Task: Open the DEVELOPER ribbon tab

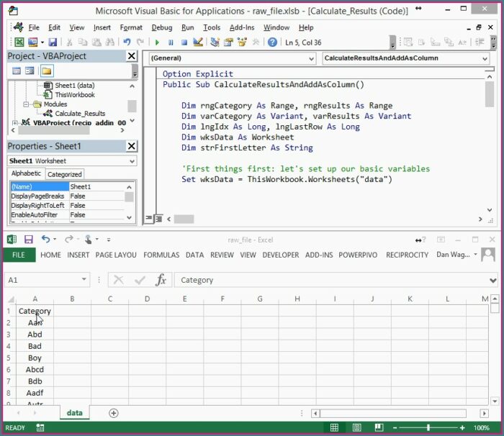Action: pos(281,255)
